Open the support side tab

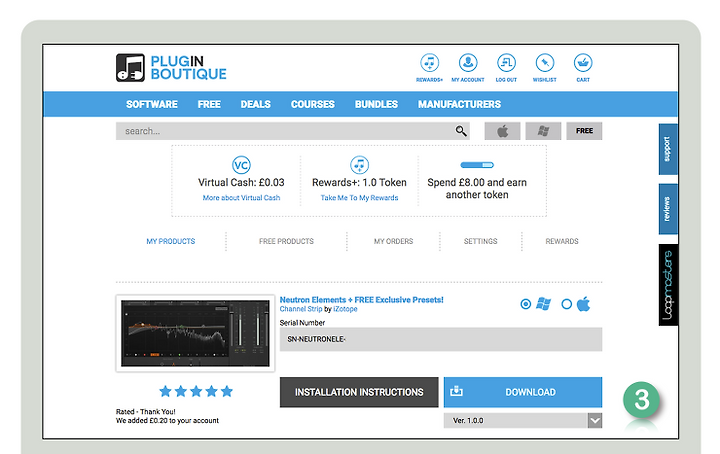pyautogui.click(x=668, y=149)
